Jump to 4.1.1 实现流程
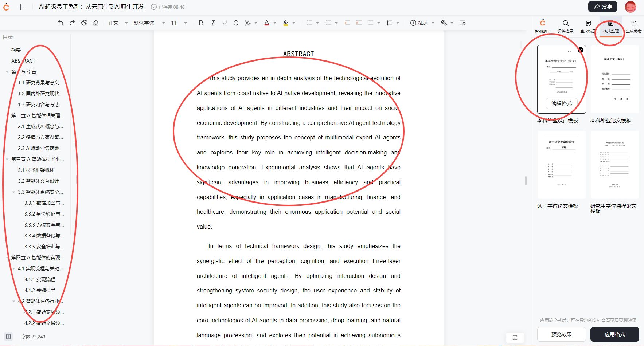Viewport: 644px width, 346px height. [40, 279]
